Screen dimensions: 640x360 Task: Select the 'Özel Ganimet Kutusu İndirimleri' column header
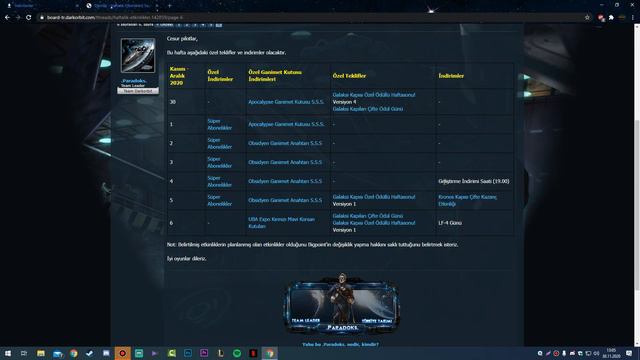275,76
